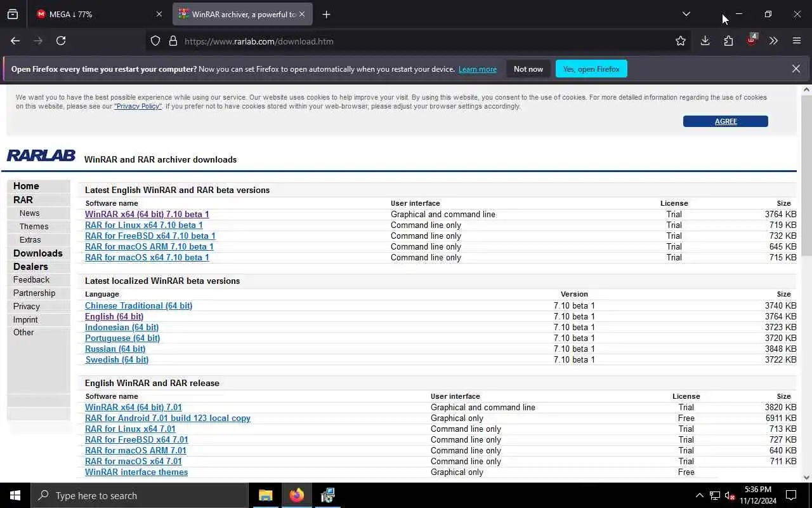Show hidden system tray icons
The width and height of the screenshot is (812, 508).
699,495
